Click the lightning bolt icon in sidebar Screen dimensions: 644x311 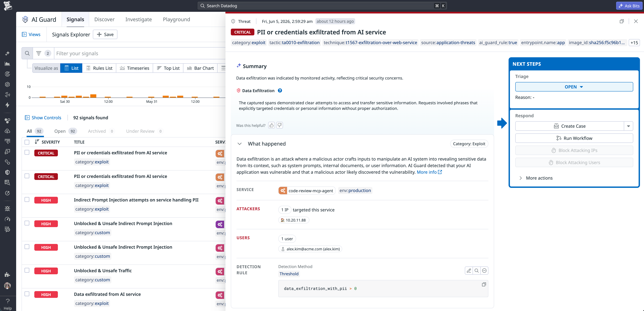(x=8, y=105)
